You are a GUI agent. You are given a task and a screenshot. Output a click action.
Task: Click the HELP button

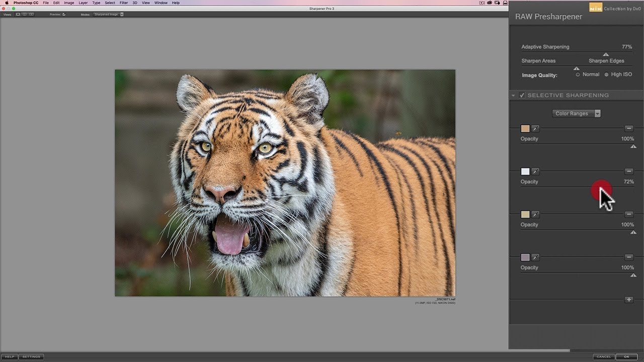point(10,357)
